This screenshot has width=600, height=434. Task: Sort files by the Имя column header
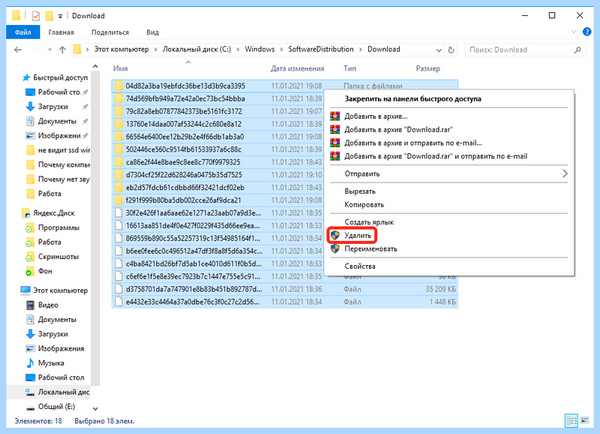pyautogui.click(x=121, y=69)
